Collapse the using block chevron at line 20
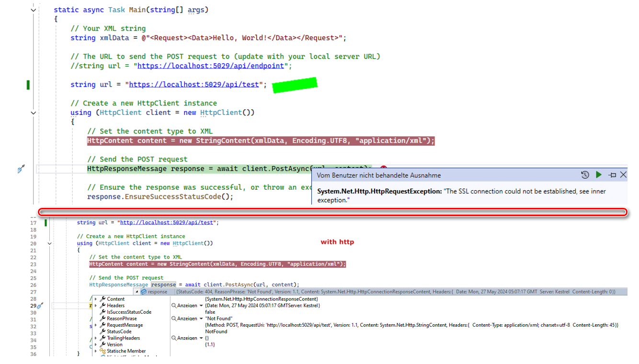This screenshot has height=364, width=639. tap(49, 243)
